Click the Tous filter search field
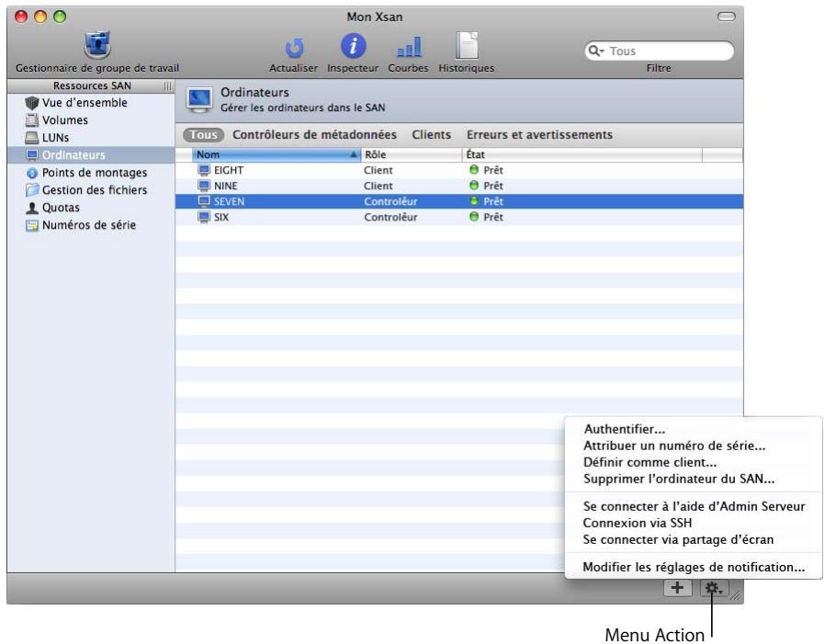 659,51
